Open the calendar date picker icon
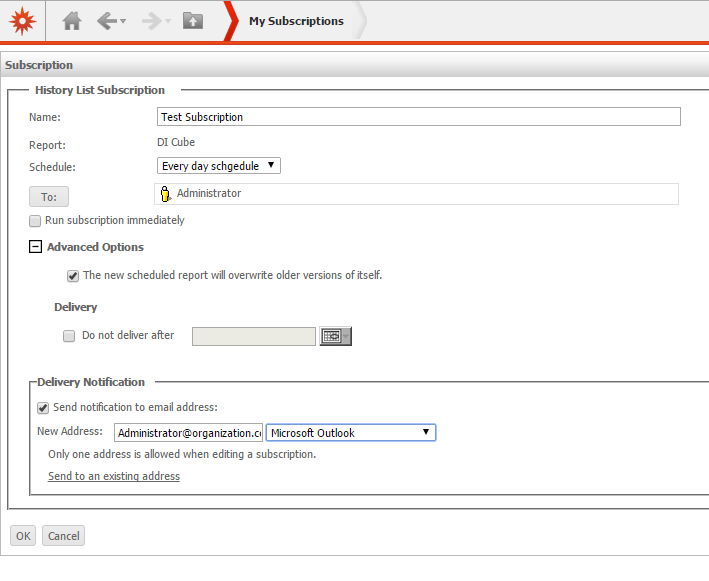 [335, 336]
